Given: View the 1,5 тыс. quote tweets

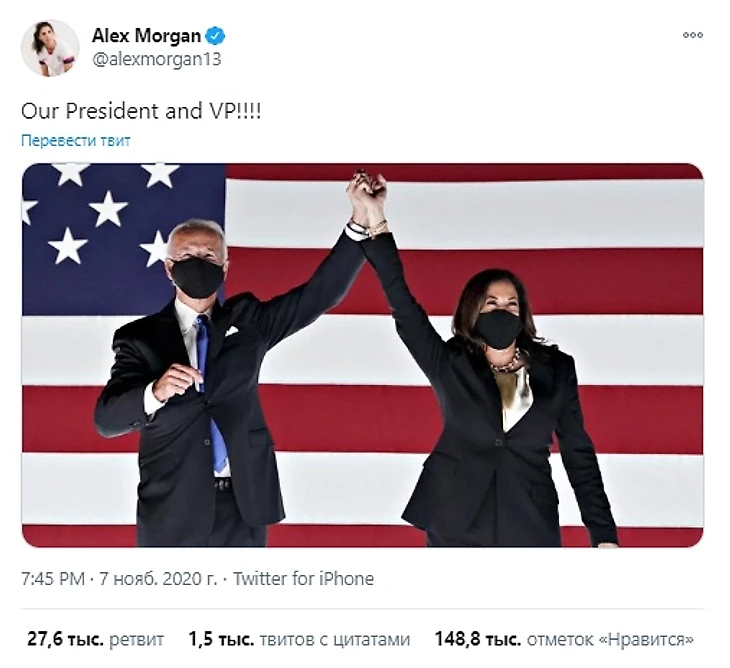Looking at the screenshot, I should pos(299,639).
